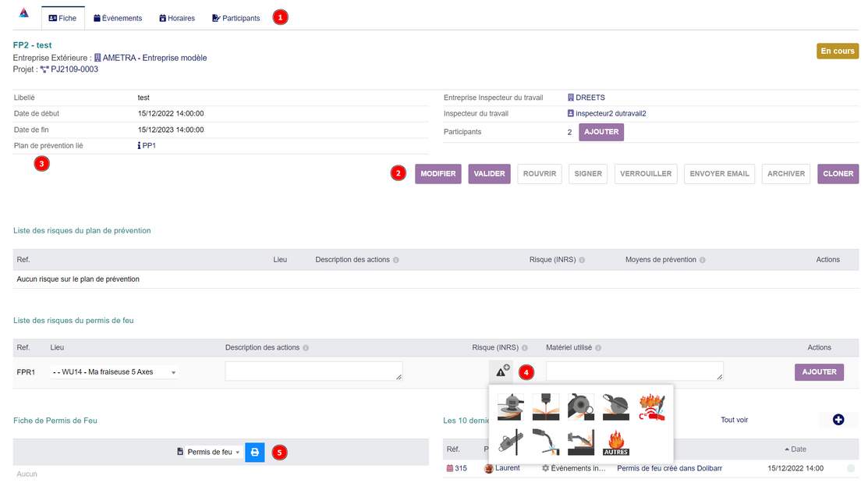Image resolution: width=868 pixels, height=483 pixels.
Task: Click the En cours status badge
Action: click(838, 51)
